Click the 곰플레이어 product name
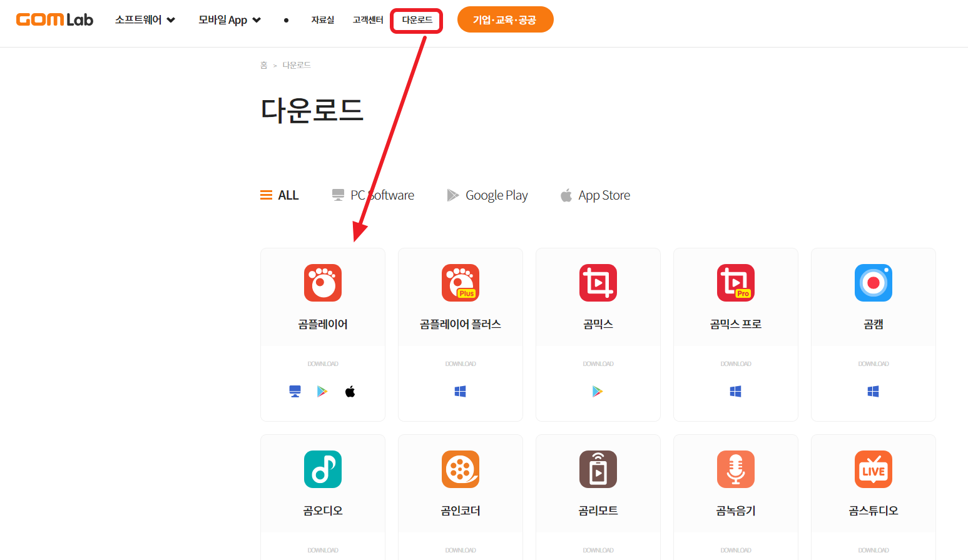968x560 pixels. click(323, 324)
